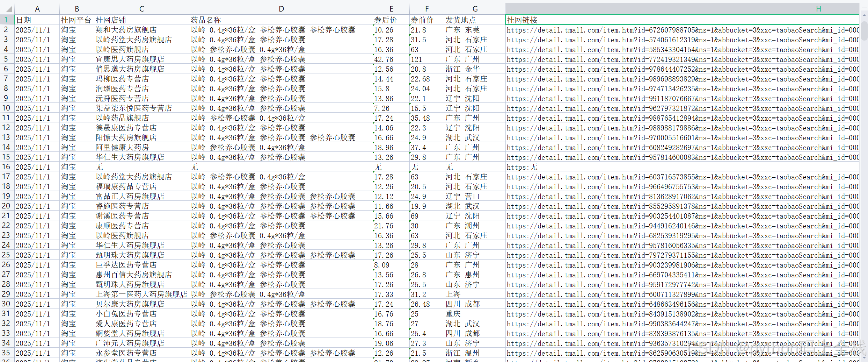Select cell 永参堂医药专营店

141,353
